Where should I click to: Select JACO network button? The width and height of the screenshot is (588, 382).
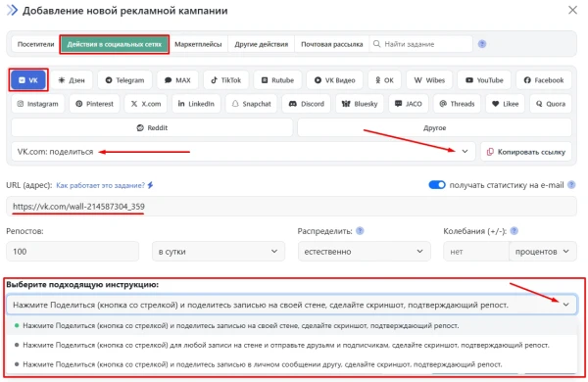409,104
